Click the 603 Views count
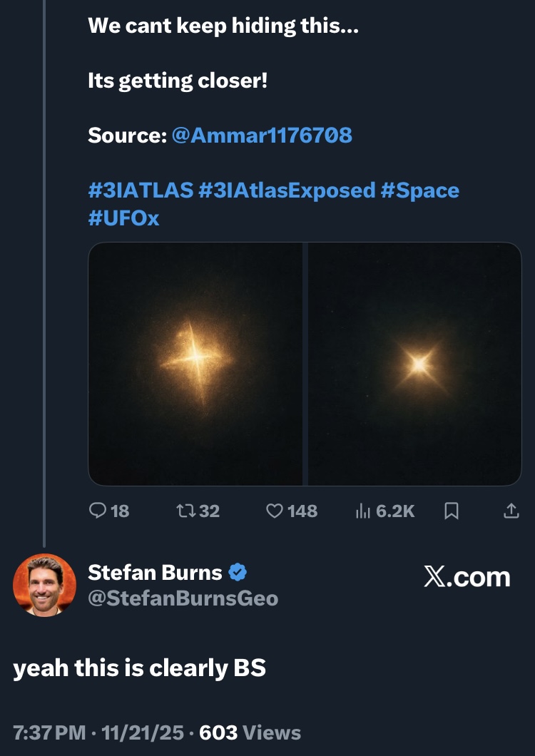Screen dimensions: 535x756 pyautogui.click(x=250, y=732)
